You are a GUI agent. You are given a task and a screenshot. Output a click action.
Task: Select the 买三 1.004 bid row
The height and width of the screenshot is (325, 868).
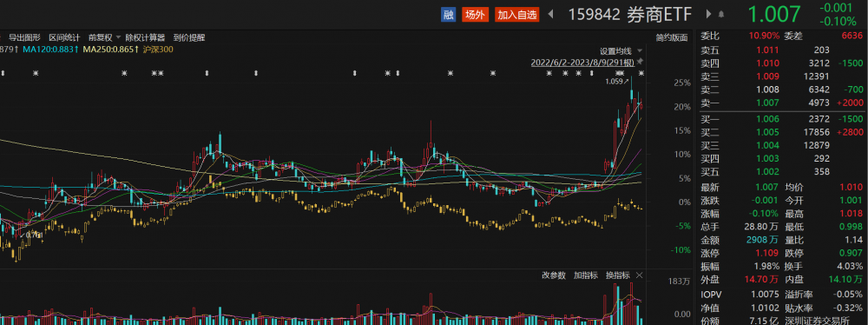[782, 145]
